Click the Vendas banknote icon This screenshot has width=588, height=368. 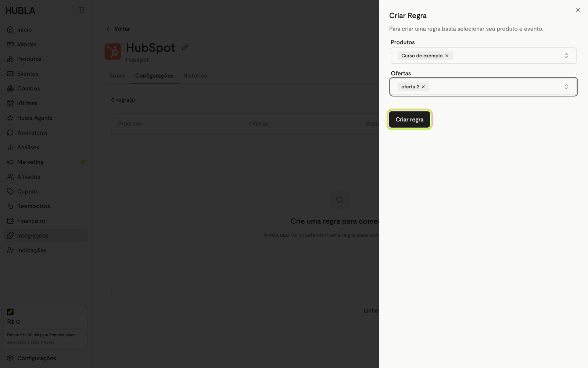(x=10, y=44)
